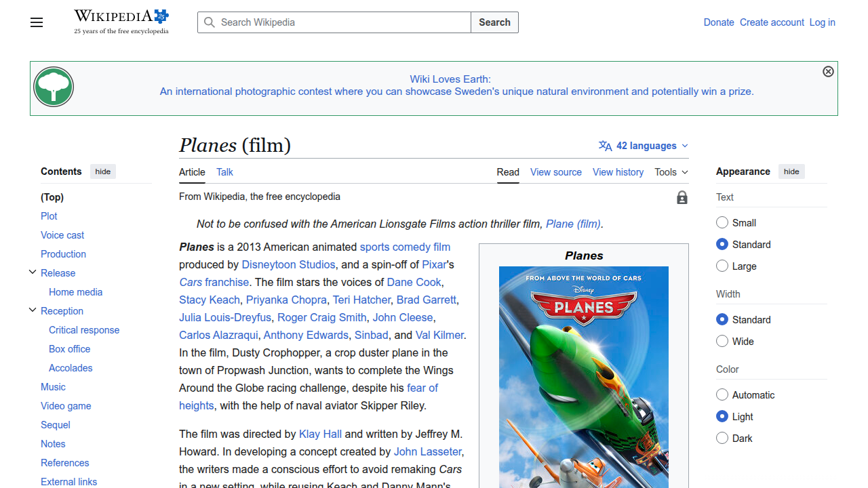868x488 pixels.
Task: Dismiss the Wiki Loves Earth banner
Action: click(x=828, y=71)
